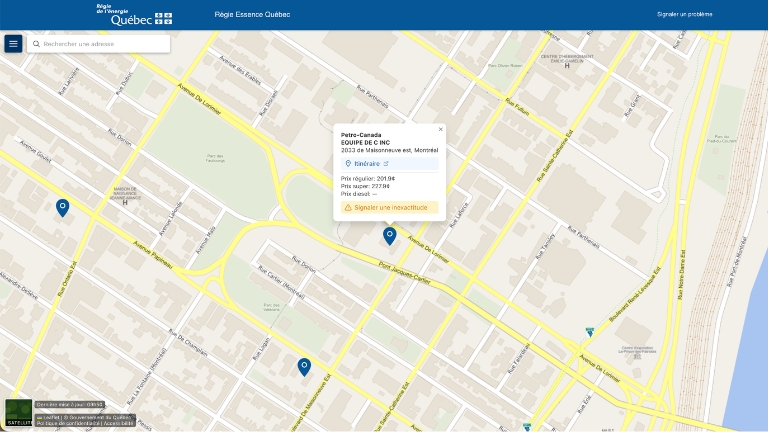
Task: Click the hospital H icon at Centre d'hébergement
Action: click(567, 66)
